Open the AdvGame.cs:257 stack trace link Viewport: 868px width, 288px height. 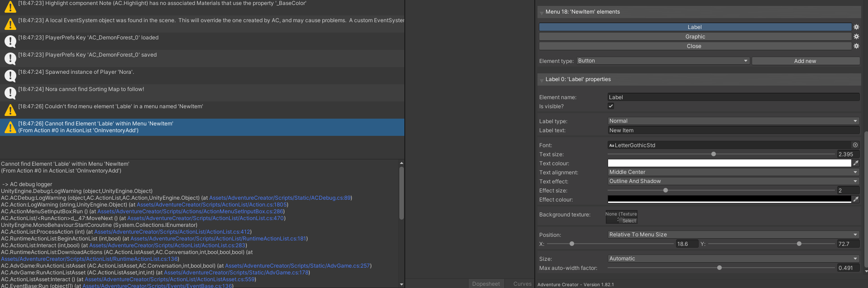pos(297,266)
